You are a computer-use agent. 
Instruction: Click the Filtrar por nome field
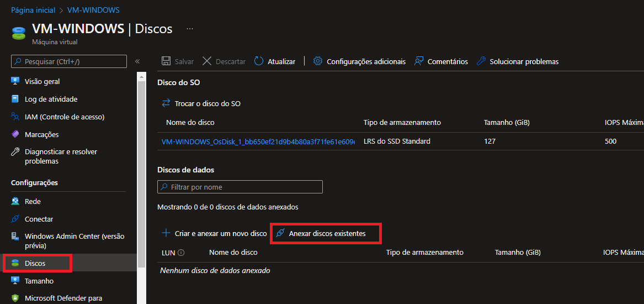(x=240, y=187)
